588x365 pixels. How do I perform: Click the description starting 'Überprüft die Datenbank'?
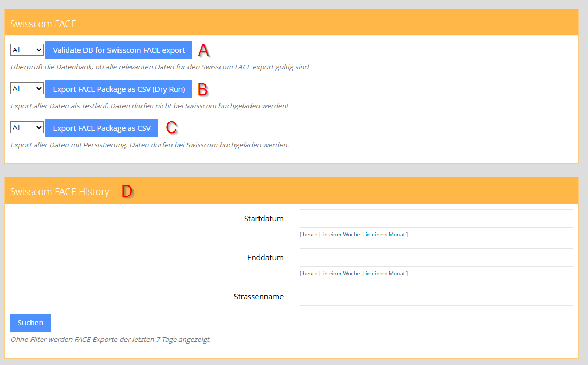160,67
